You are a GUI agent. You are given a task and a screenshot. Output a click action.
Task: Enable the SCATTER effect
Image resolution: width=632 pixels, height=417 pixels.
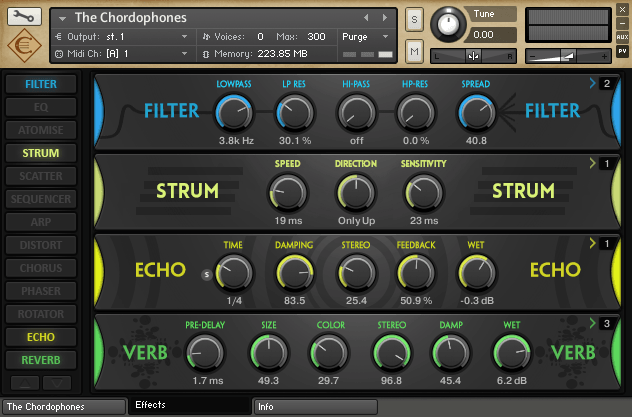[x=41, y=176]
